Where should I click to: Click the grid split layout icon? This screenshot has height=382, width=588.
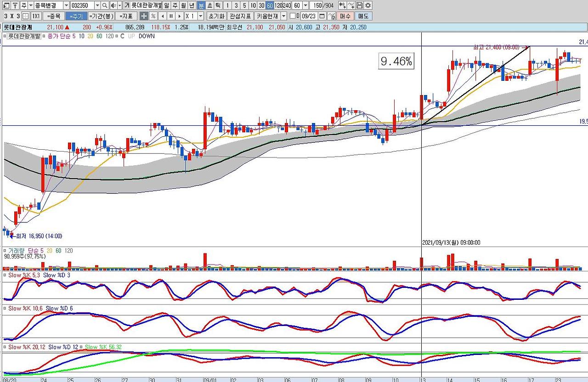pos(26,16)
